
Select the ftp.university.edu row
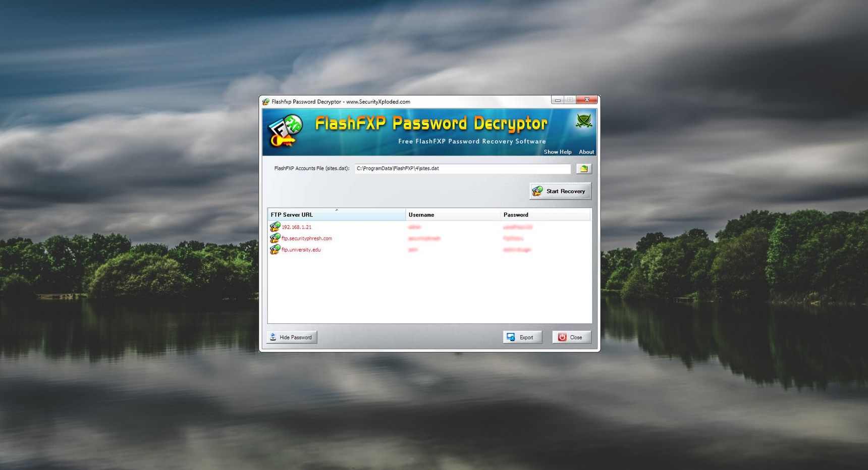point(429,249)
